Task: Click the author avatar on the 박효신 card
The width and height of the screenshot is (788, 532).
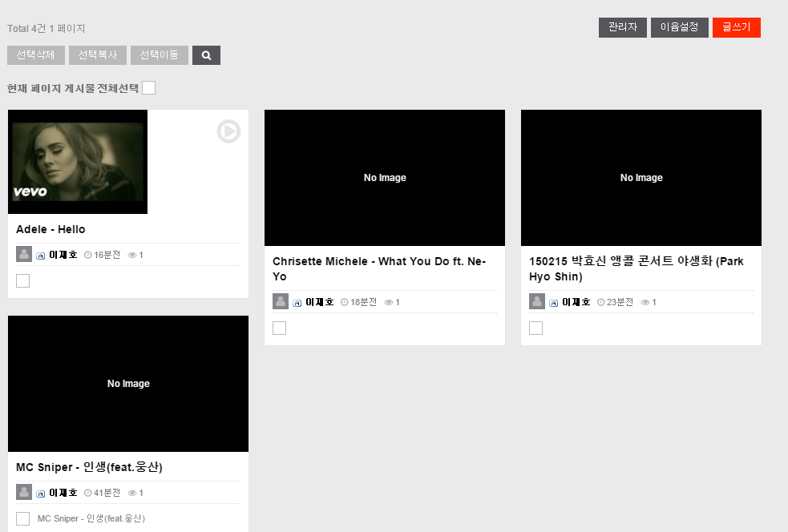Action: 537,301
